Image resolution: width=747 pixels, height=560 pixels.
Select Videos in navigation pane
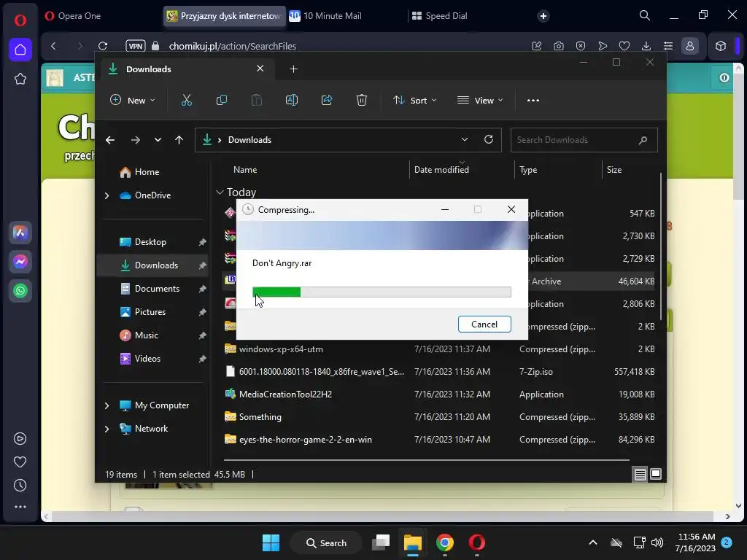click(x=147, y=359)
